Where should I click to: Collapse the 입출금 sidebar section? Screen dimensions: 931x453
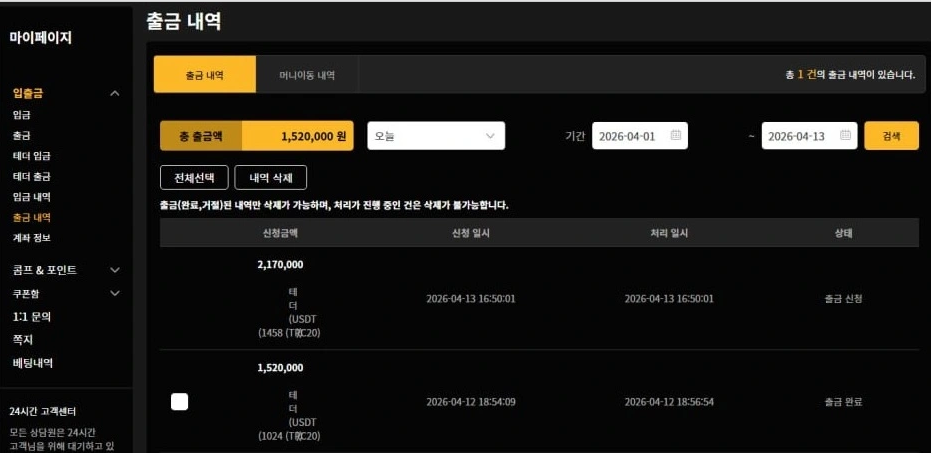pyautogui.click(x=114, y=93)
